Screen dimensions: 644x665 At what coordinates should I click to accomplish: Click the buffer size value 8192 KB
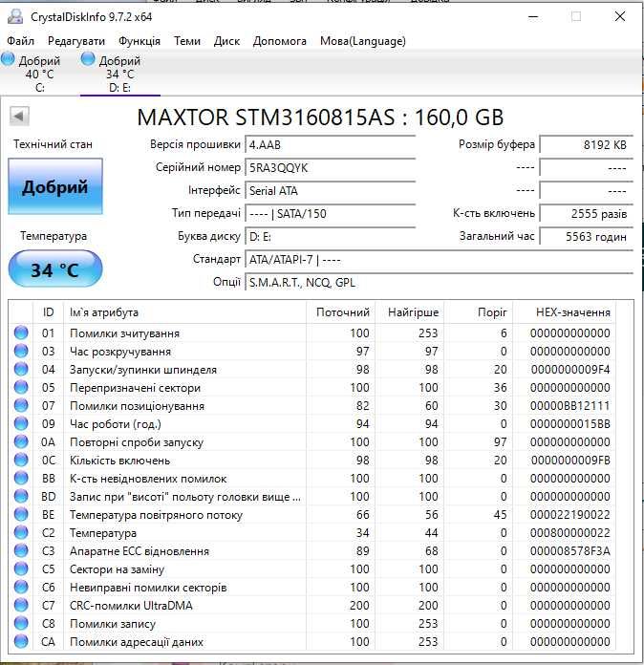coord(587,144)
